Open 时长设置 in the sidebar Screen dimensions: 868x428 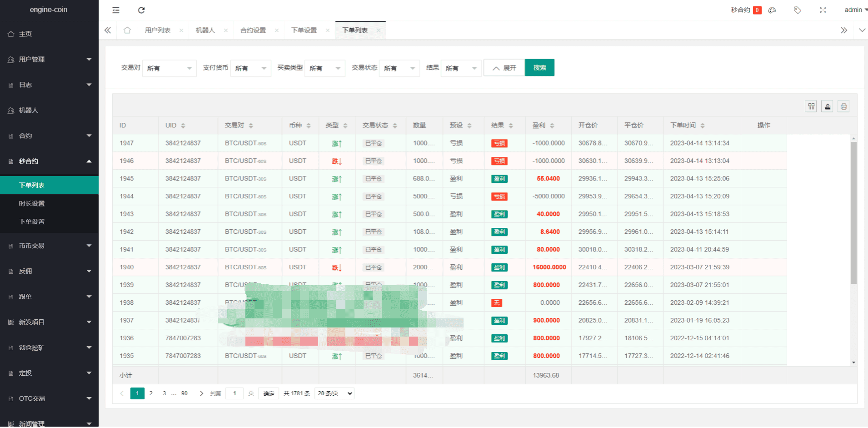[32, 203]
